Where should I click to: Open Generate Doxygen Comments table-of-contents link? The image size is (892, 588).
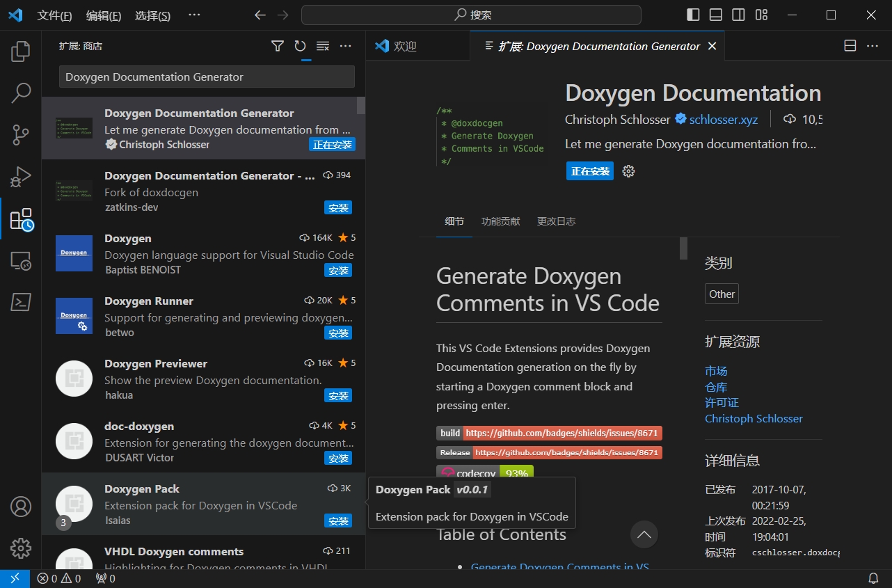click(560, 566)
